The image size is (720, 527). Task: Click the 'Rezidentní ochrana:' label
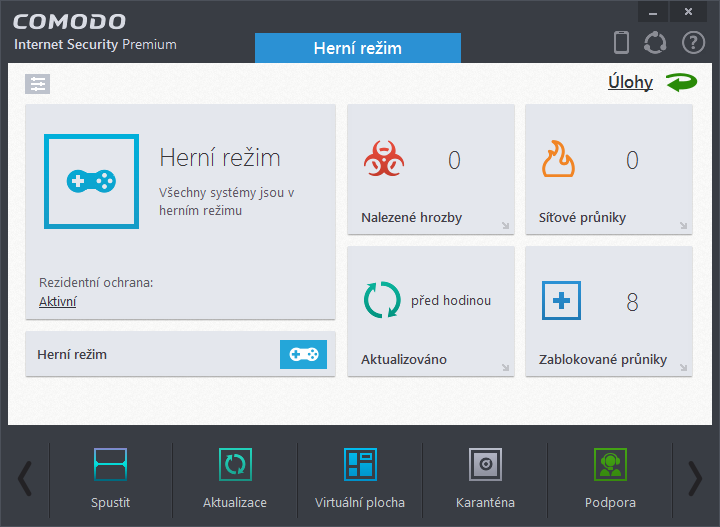(x=96, y=282)
